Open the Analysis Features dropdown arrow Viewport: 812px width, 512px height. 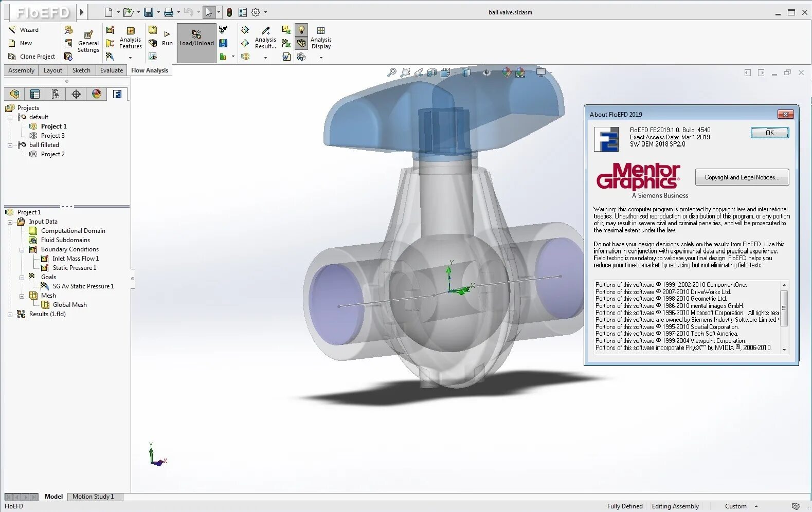coord(130,58)
